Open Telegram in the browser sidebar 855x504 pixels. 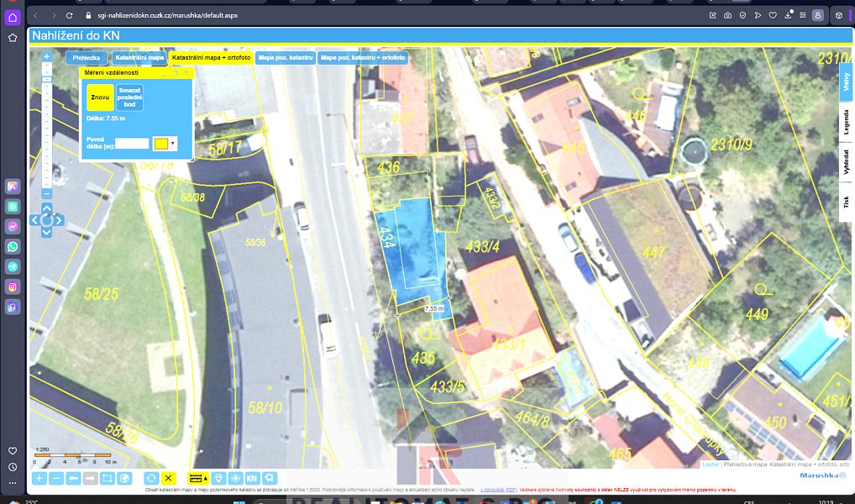coord(13,267)
